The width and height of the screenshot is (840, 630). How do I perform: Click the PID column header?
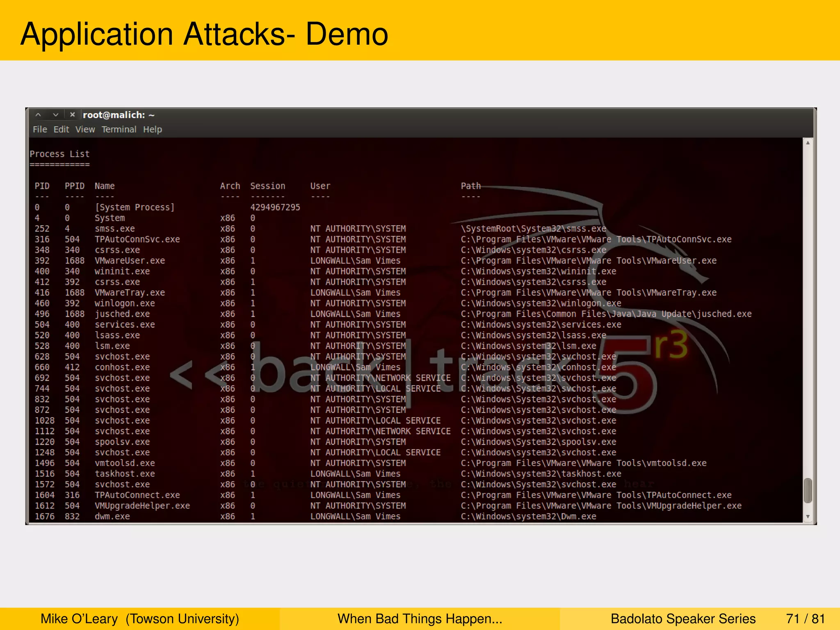[42, 186]
